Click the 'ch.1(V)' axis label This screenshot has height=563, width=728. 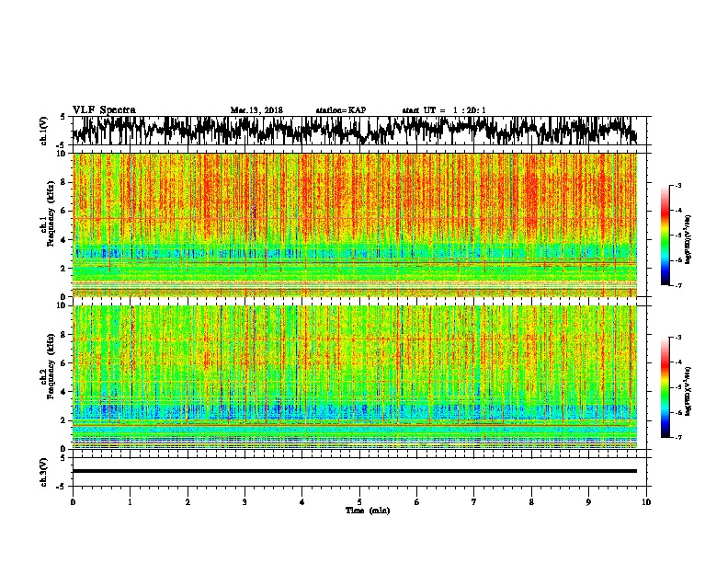tap(44, 131)
